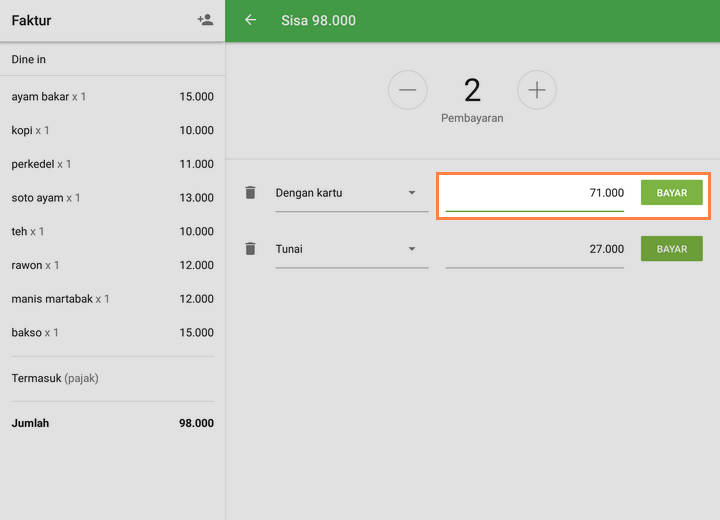Viewport: 720px width, 520px height.
Task: Select the manis martabak item
Action: click(x=112, y=299)
